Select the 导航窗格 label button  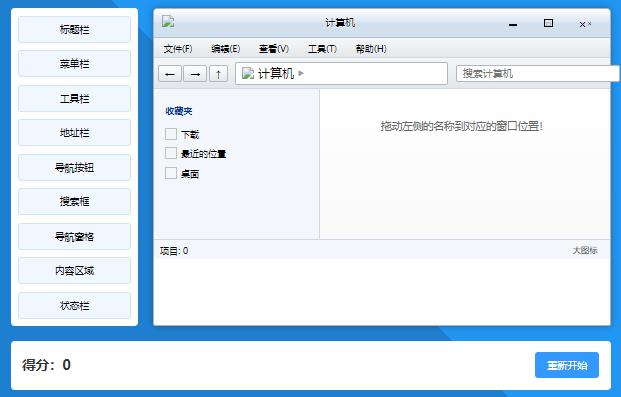(74, 237)
